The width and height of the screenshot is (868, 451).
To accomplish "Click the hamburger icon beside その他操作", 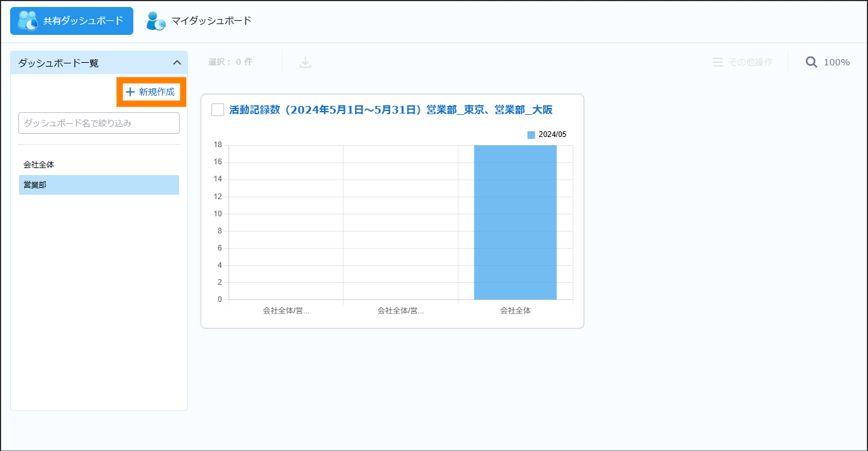I will 718,62.
